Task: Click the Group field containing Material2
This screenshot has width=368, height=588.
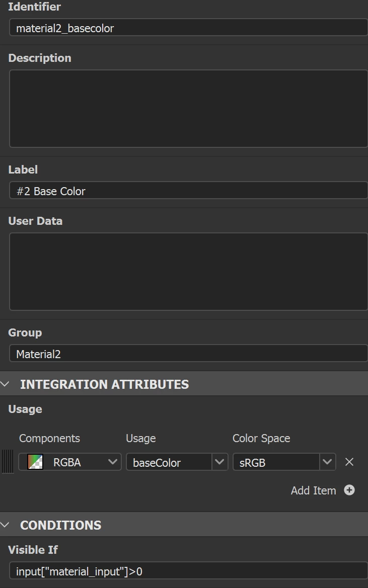Action: [x=188, y=354]
